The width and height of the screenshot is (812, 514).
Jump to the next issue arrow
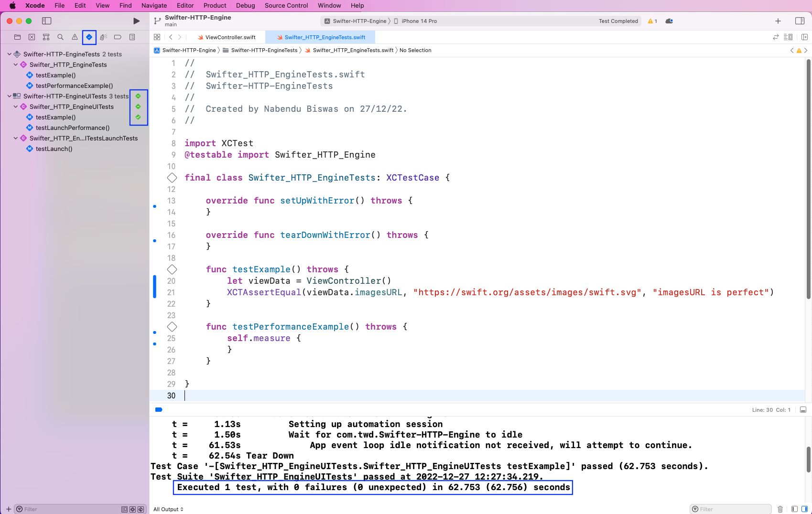(x=806, y=50)
